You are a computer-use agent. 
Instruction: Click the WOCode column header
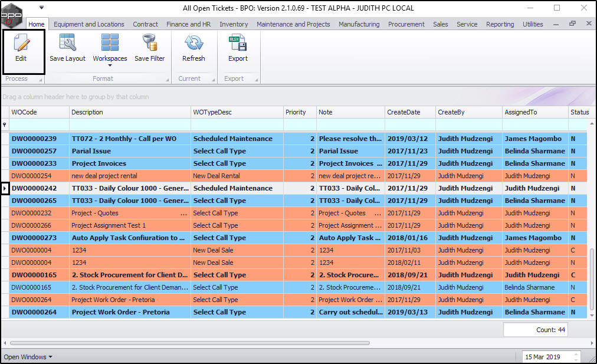39,112
